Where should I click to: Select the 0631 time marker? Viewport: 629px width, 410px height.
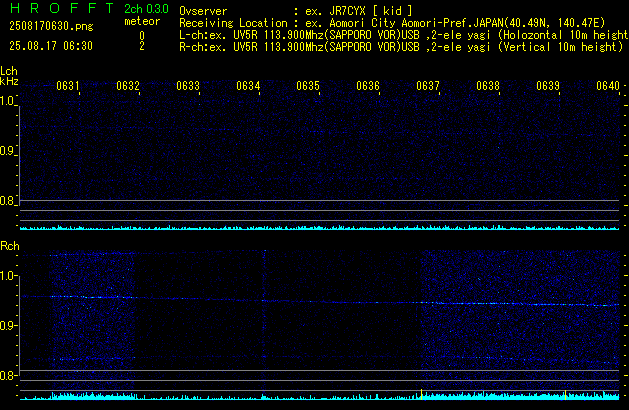point(68,86)
